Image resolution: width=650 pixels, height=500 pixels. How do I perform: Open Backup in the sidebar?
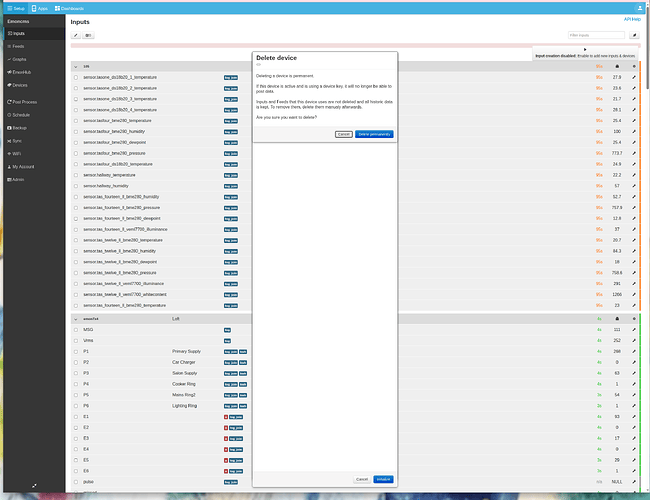tap(34, 128)
